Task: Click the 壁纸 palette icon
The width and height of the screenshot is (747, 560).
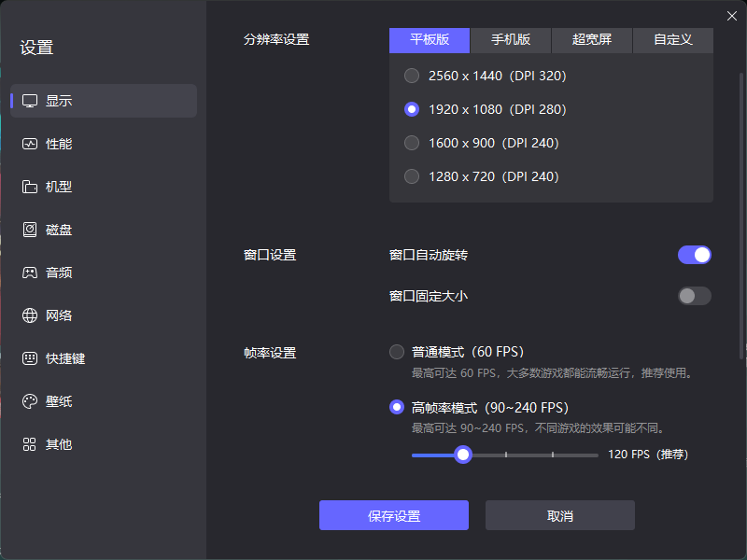Action: pos(30,401)
